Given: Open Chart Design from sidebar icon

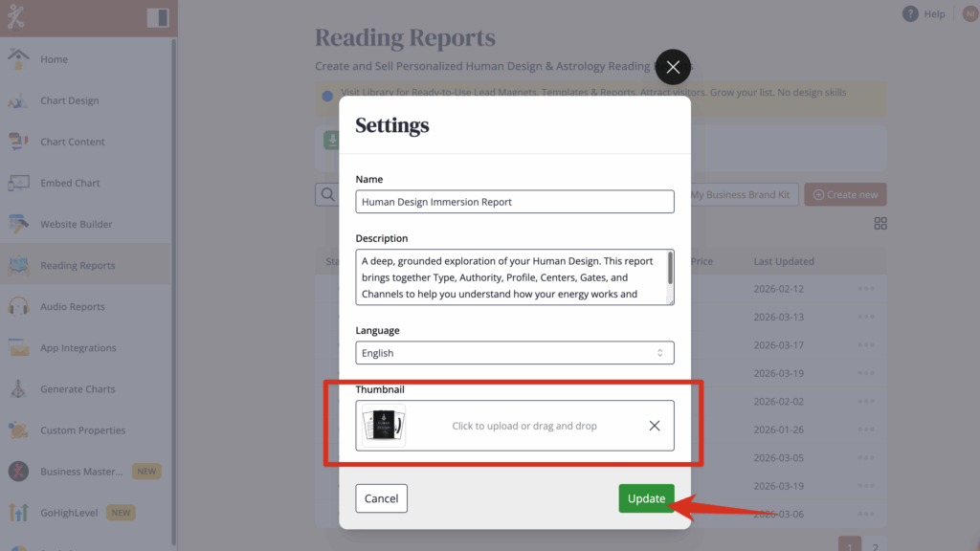Looking at the screenshot, I should [x=18, y=100].
